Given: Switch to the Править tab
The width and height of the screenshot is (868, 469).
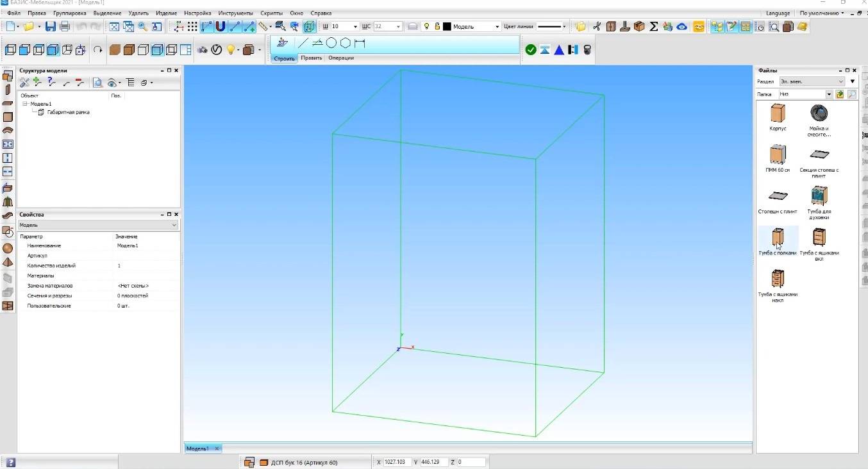Looking at the screenshot, I should tap(312, 58).
